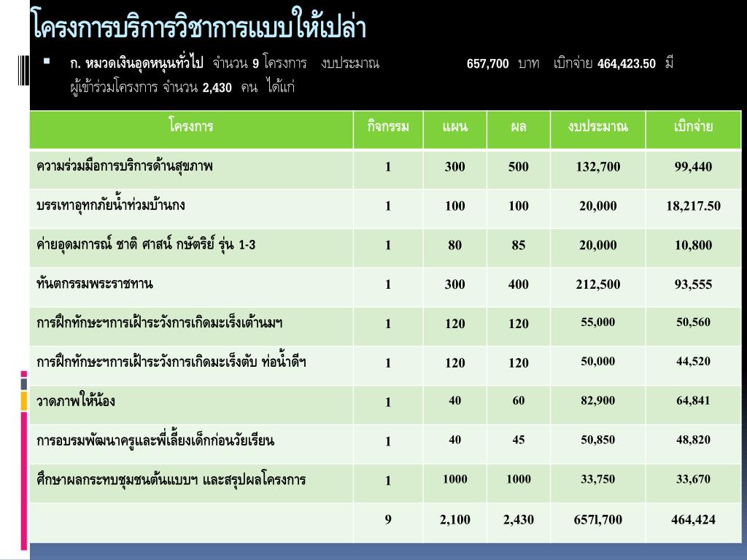Click header cell โครงการ

tap(191, 130)
